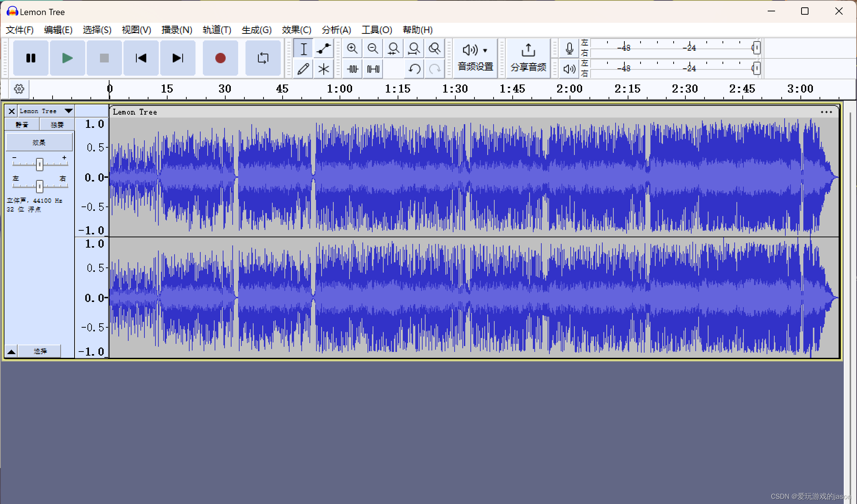
Task: Collapse the track with the triangle button
Action: 11,352
